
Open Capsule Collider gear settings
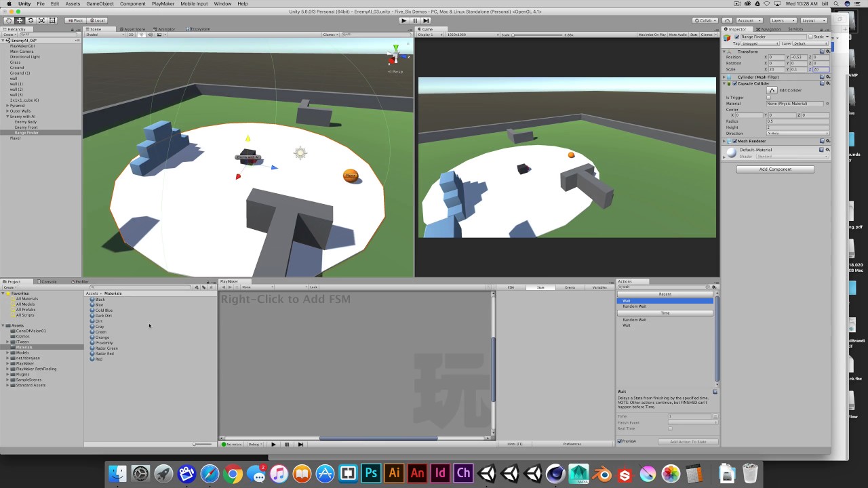point(827,83)
